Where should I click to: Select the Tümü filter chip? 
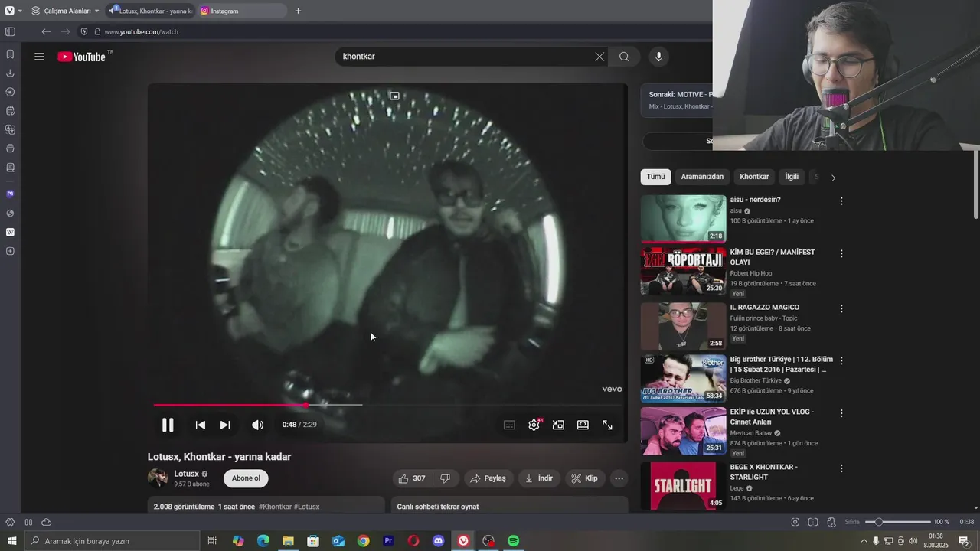point(655,177)
